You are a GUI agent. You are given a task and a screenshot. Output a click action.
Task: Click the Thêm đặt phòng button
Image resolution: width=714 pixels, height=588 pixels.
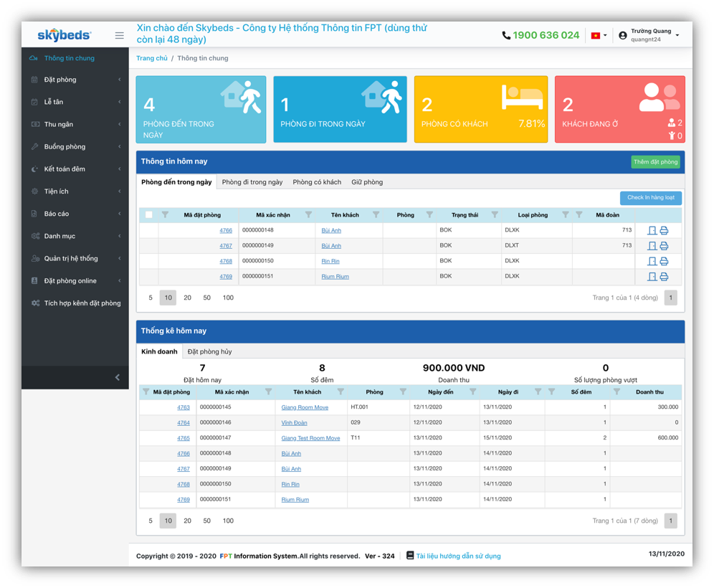[655, 162]
